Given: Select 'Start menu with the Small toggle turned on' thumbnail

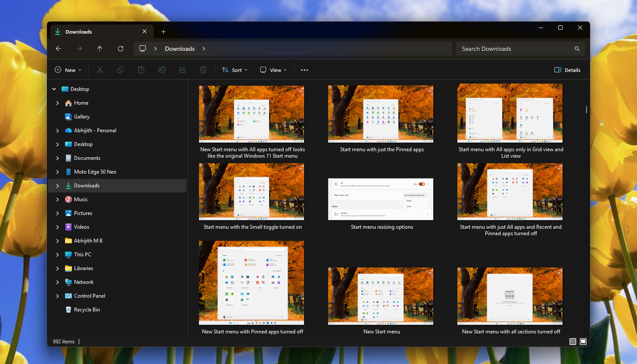Looking at the screenshot, I should (x=252, y=192).
